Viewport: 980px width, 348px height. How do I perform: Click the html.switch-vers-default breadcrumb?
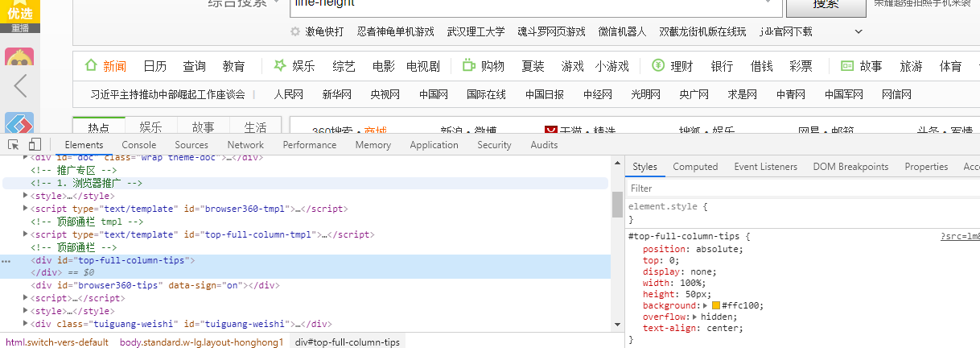[57, 342]
